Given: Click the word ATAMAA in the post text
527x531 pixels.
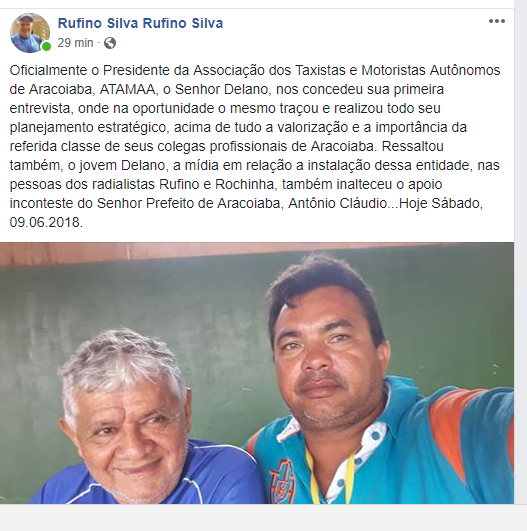Looking at the screenshot, I should tap(128, 89).
